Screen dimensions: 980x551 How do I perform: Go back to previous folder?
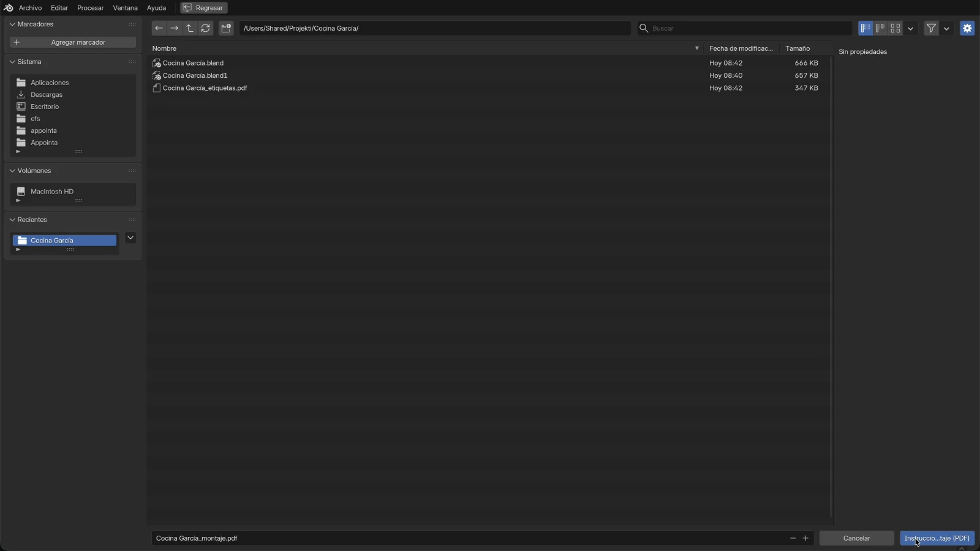[x=159, y=28]
